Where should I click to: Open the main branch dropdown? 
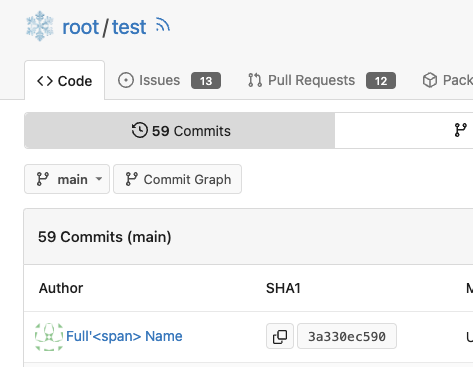(x=67, y=179)
